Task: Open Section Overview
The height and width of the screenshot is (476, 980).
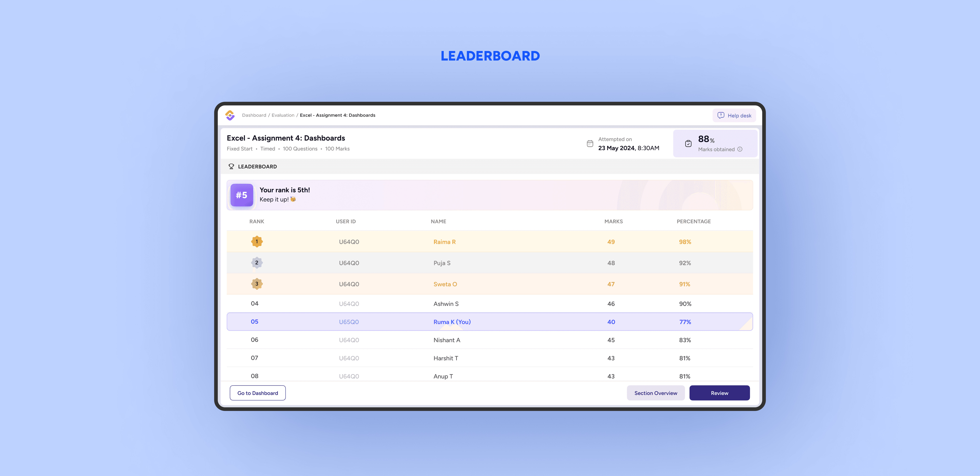Action: coord(656,393)
